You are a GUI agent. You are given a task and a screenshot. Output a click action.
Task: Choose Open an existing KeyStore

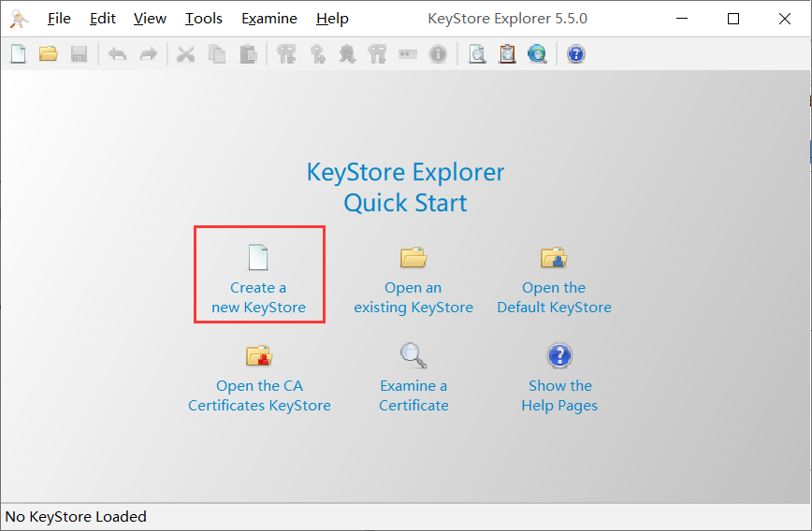[413, 280]
